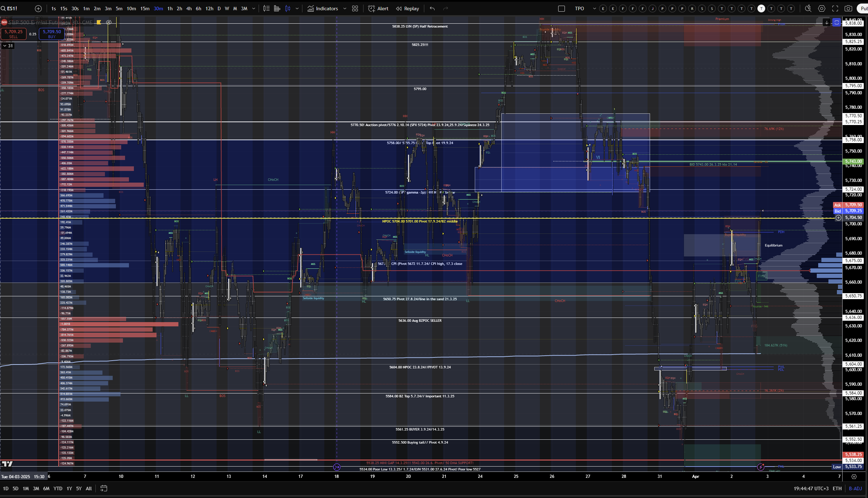This screenshot has height=498, width=868.
Task: Click the undo arrow
Action: coord(432,8)
